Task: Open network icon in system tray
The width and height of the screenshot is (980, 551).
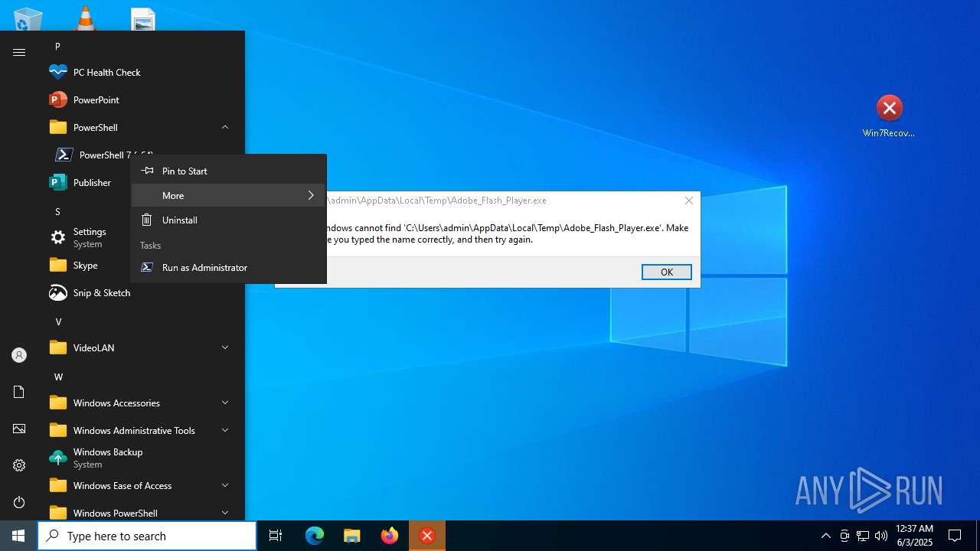Action: click(863, 536)
